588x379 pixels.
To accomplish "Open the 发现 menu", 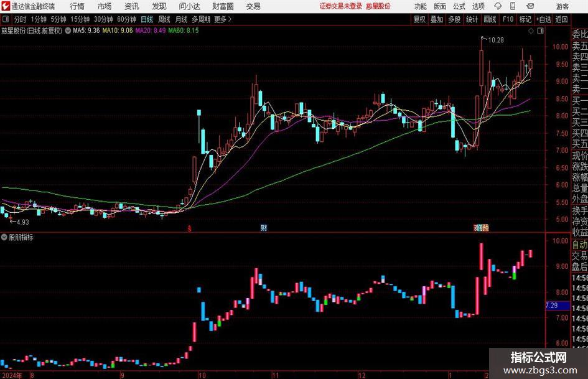I will pos(159,6).
